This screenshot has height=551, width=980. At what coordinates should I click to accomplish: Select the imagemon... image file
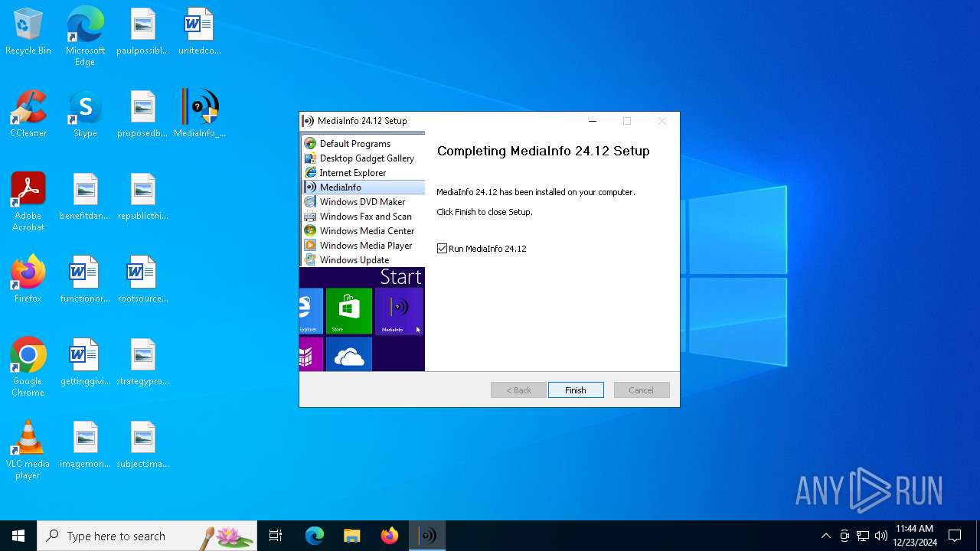click(x=85, y=445)
